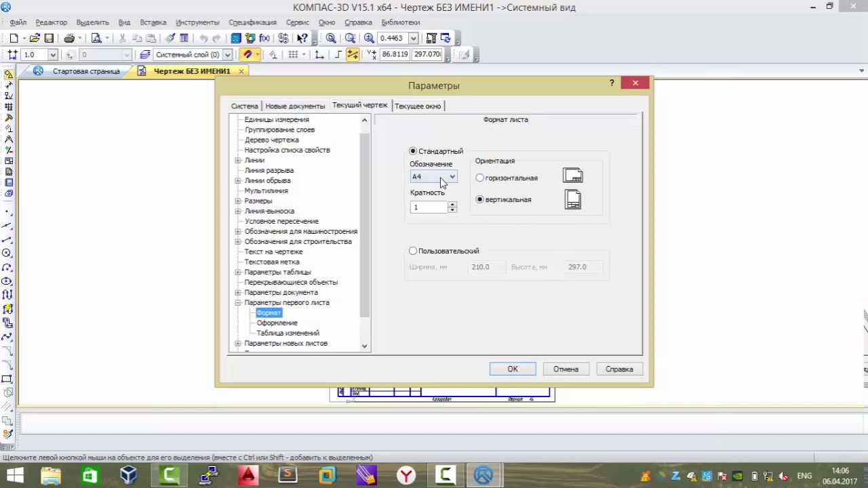Click the Zoom in magnifier by scale field

click(369, 39)
